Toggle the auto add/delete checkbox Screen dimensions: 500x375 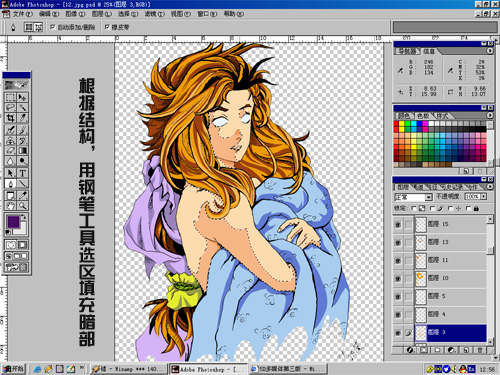click(53, 27)
